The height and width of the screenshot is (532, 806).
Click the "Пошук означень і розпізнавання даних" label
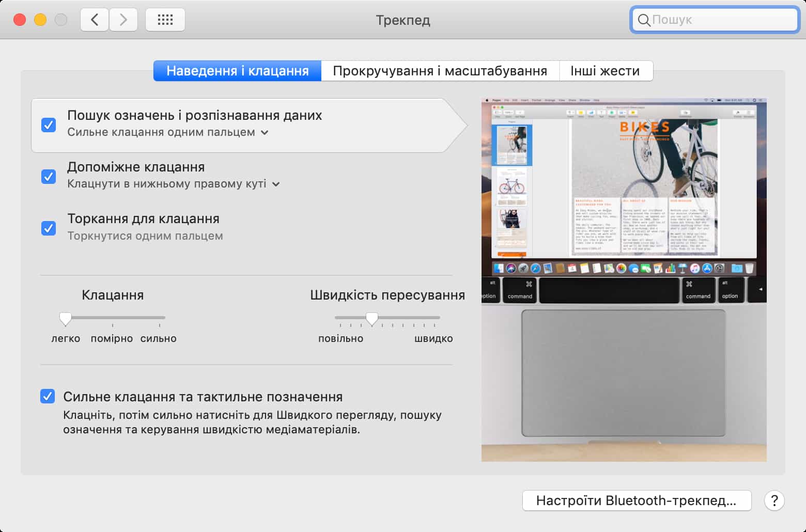(195, 115)
